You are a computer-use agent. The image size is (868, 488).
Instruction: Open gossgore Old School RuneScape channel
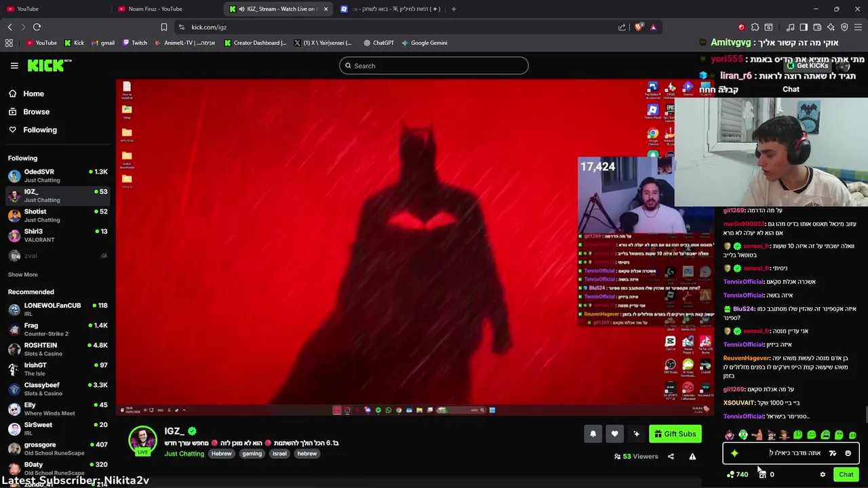coord(58,449)
